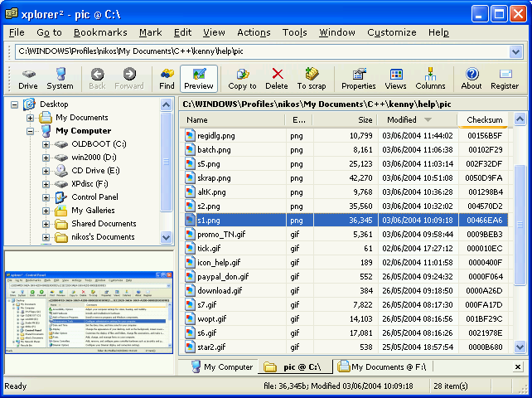Expand the XPdisc (F:) node
The width and height of the screenshot is (532, 398).
tap(46, 184)
